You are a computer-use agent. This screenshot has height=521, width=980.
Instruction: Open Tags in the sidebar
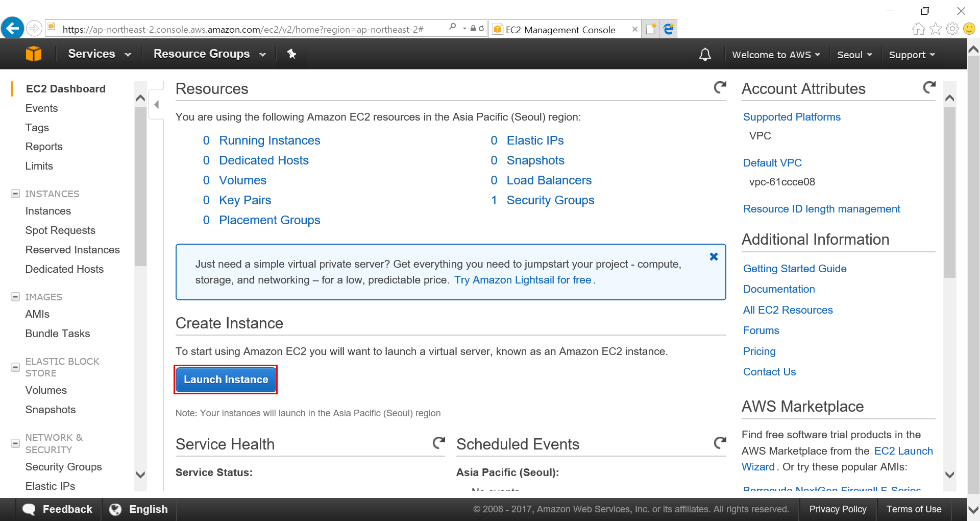tap(37, 128)
